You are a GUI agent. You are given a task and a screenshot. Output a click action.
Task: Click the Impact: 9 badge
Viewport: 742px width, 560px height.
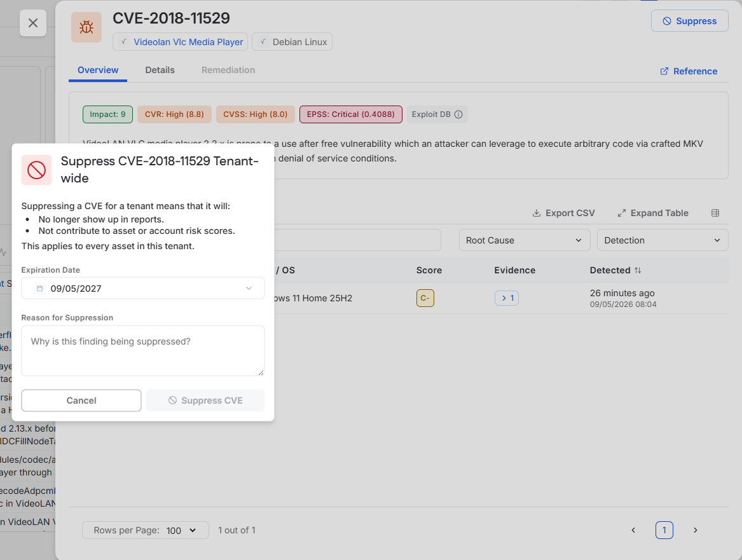click(x=108, y=114)
